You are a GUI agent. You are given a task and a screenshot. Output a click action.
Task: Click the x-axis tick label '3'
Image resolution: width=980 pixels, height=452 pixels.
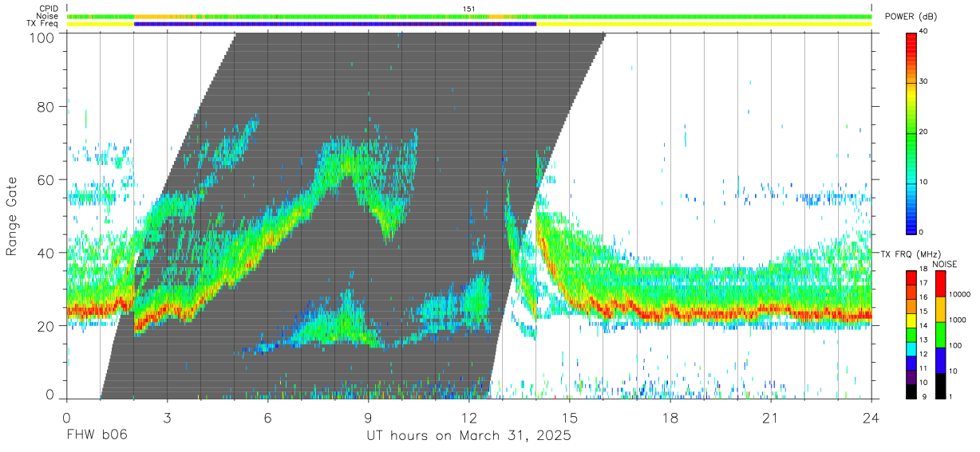(x=167, y=418)
